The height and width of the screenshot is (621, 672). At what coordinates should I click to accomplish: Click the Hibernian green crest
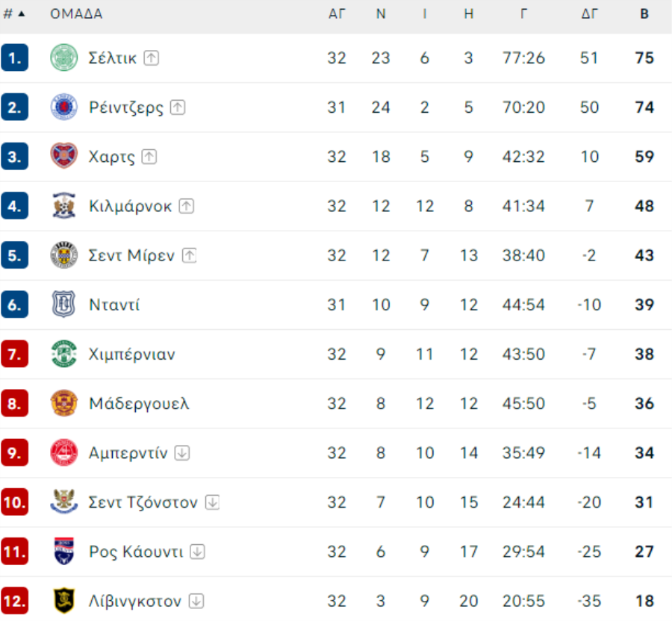(64, 355)
